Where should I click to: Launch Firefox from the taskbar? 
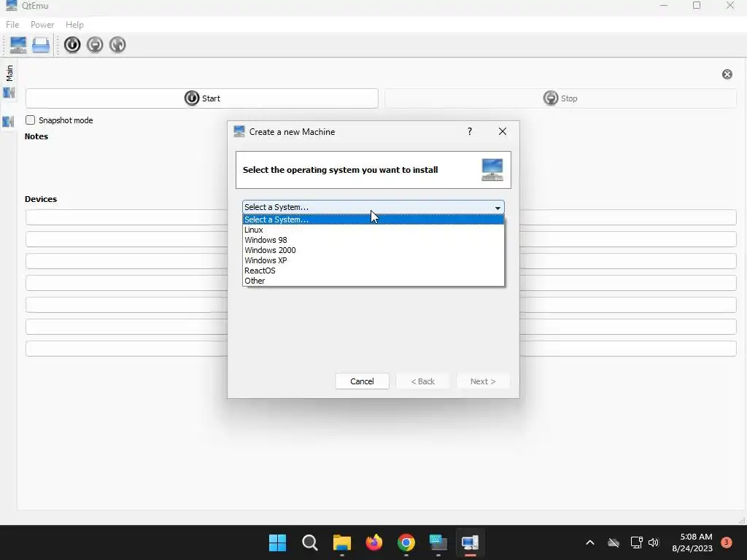(374, 542)
